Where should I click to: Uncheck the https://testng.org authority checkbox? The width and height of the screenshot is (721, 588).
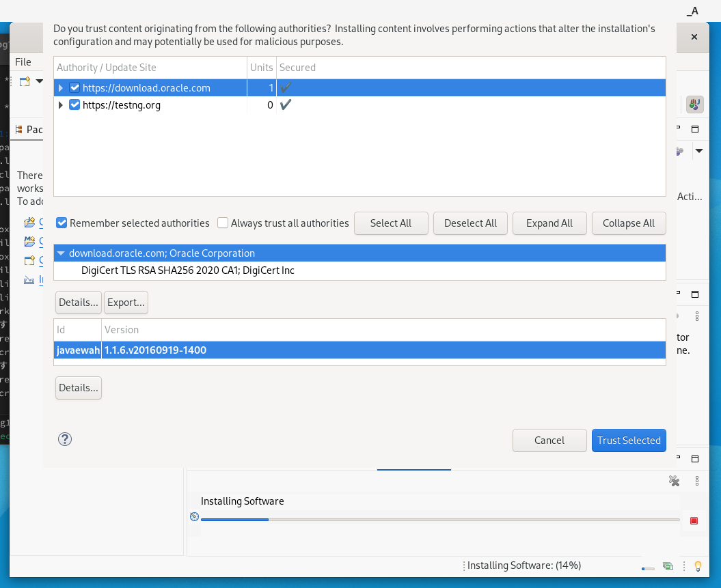(74, 104)
